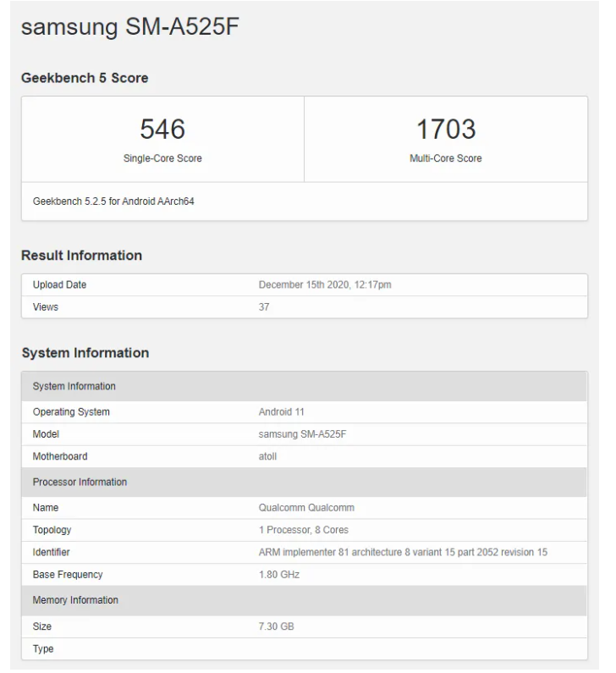Click the Model row label

tap(46, 434)
